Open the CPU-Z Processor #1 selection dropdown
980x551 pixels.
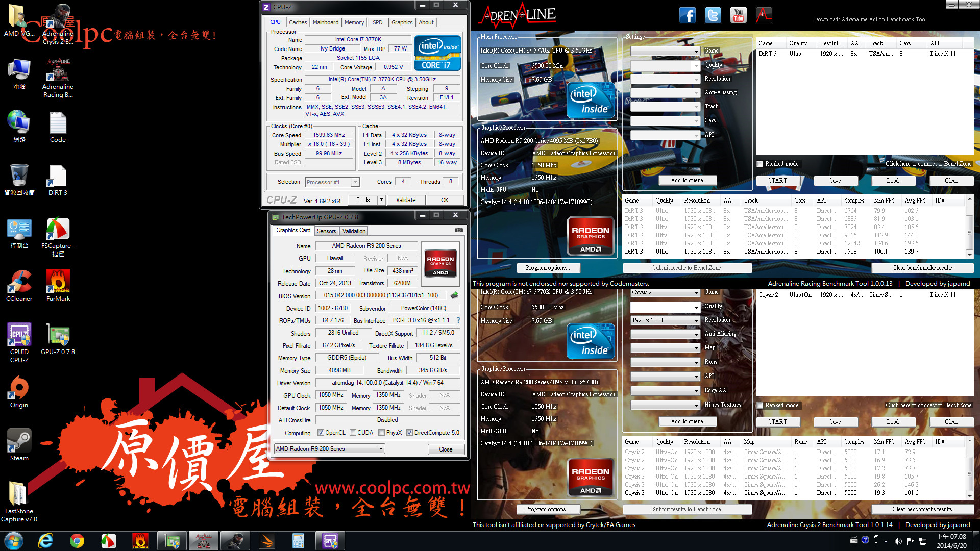332,182
